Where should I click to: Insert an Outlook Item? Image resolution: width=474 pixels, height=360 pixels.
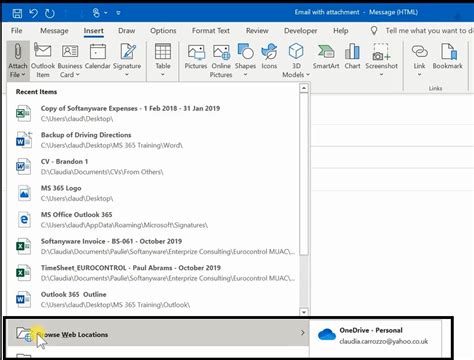[x=43, y=60]
